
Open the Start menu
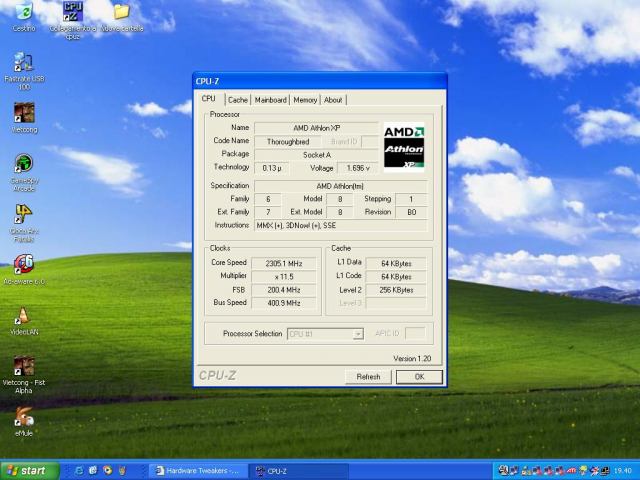pos(30,471)
